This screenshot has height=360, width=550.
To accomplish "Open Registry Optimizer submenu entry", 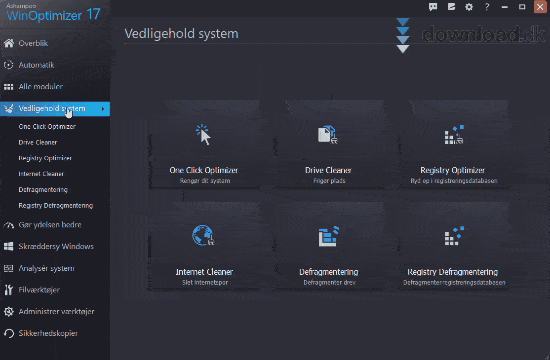I will point(45,158).
